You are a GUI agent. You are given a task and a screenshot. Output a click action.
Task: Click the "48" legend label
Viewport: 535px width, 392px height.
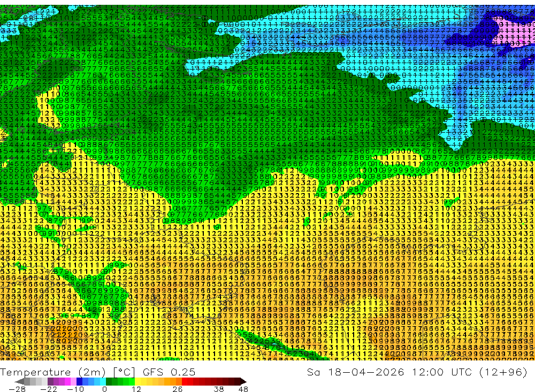coord(243,389)
